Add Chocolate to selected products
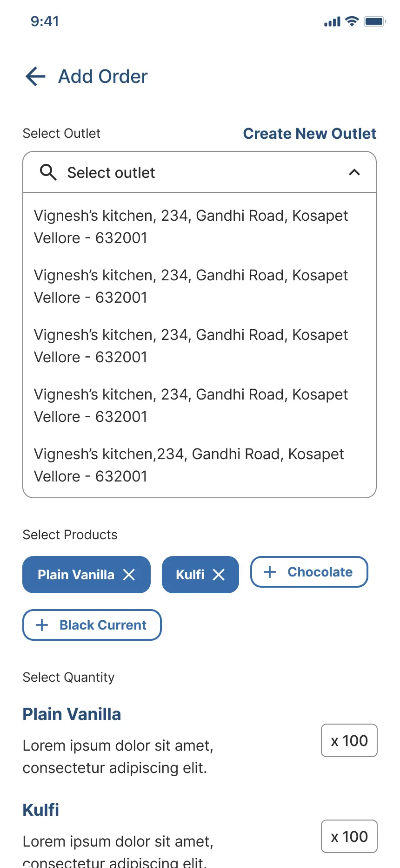Screen dimensions: 400x868 (309, 572)
